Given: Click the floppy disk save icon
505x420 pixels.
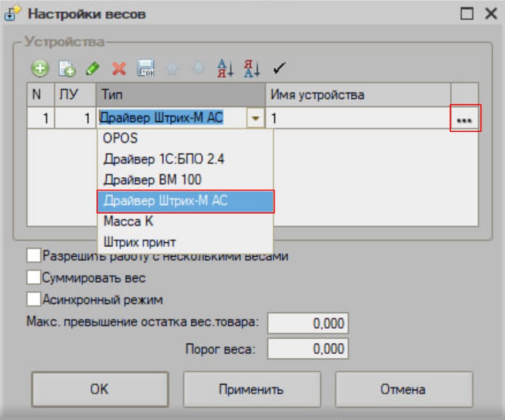Looking at the screenshot, I should point(145,68).
